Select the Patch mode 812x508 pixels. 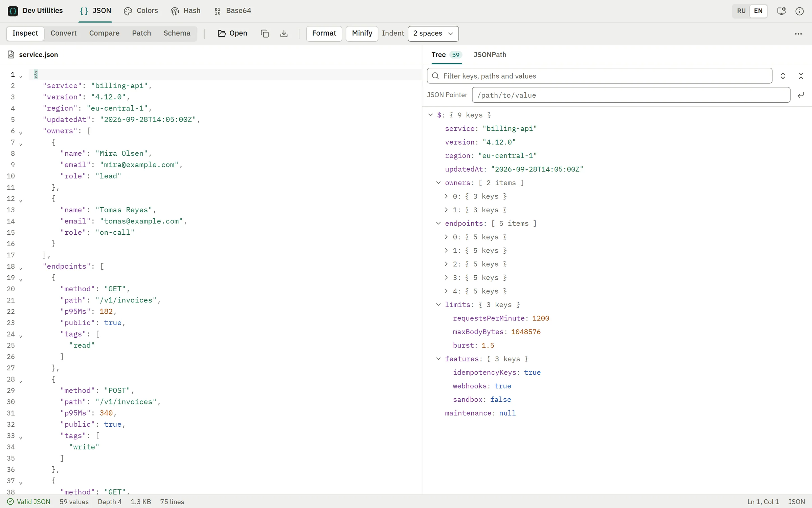[x=141, y=33]
